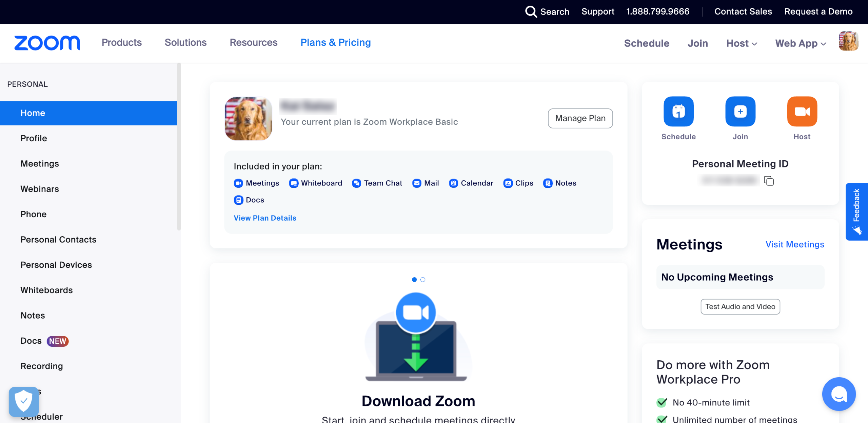Click the Manage Plan button
The width and height of the screenshot is (868, 423).
pos(580,118)
